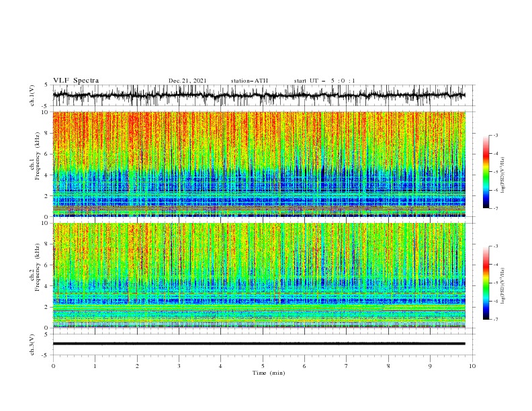The width and height of the screenshot is (532, 411).
Task: Click time axis tick label "5"
Action: click(x=263, y=366)
